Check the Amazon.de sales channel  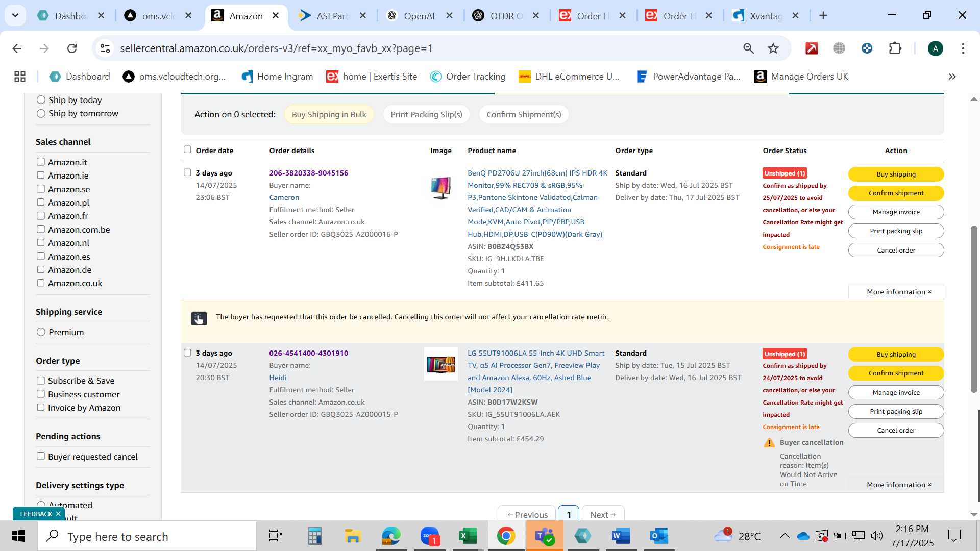(41, 269)
